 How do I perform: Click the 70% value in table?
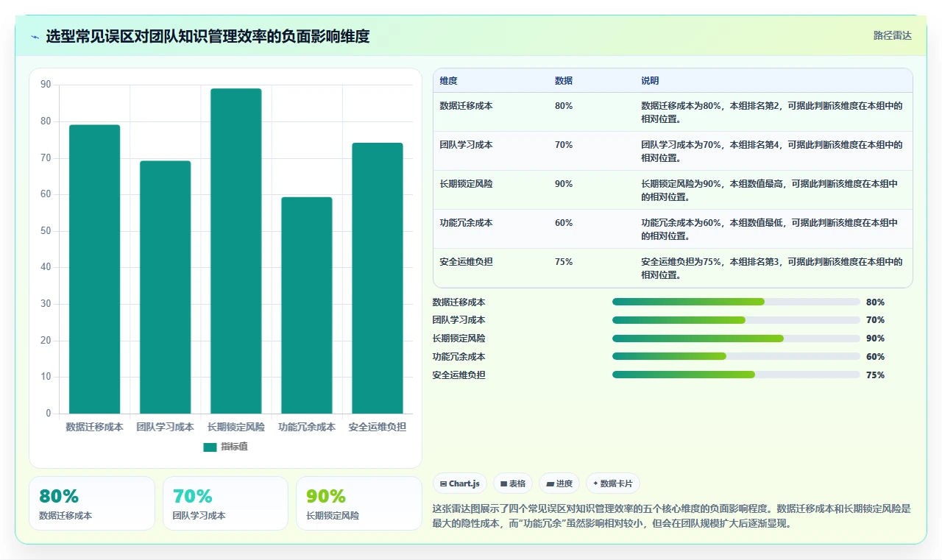tap(564, 145)
